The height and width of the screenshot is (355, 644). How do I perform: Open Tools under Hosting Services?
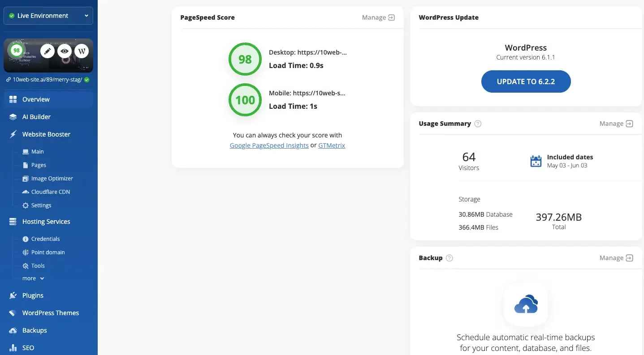point(38,266)
